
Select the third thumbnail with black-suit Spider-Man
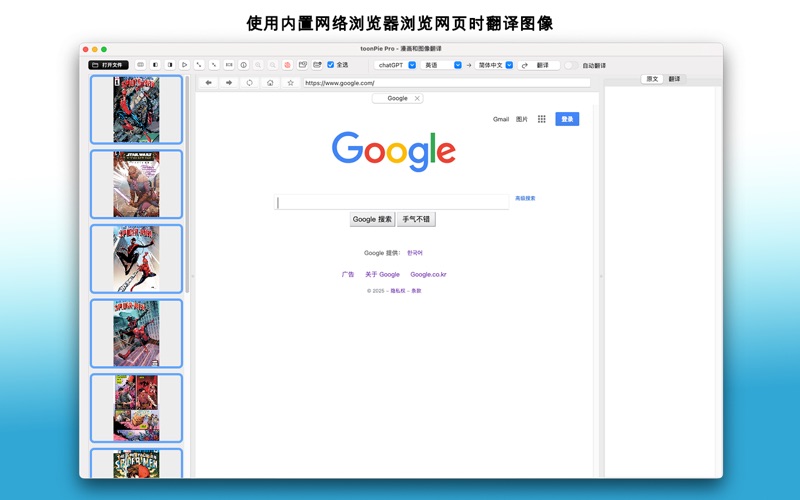(x=136, y=259)
